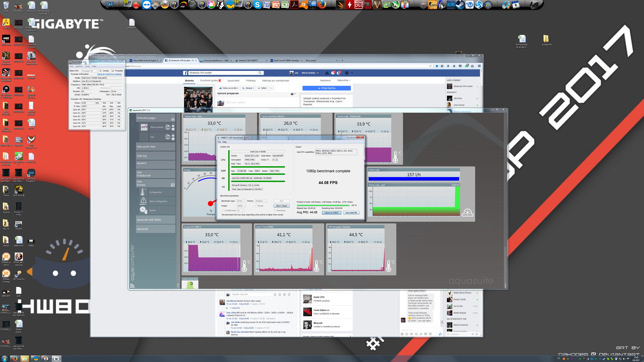Open Přehledy tab on Facebook page
The width and height of the screenshot is (644, 362).
[251, 81]
